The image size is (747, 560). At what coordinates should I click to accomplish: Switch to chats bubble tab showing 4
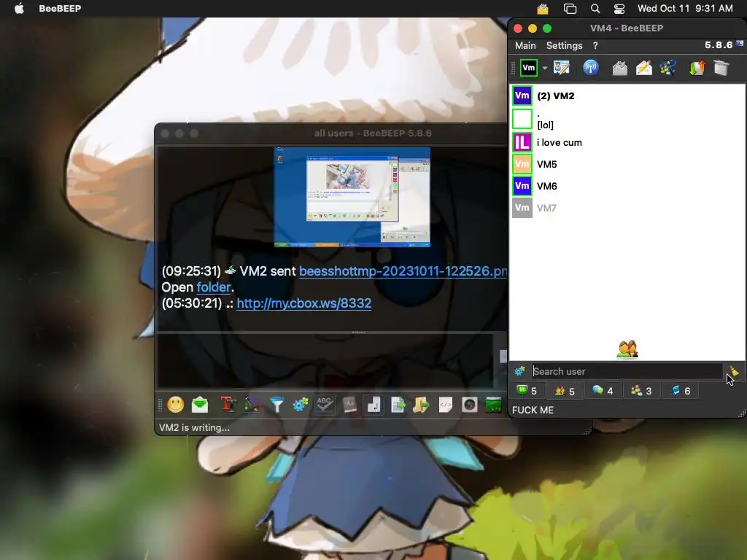[603, 391]
